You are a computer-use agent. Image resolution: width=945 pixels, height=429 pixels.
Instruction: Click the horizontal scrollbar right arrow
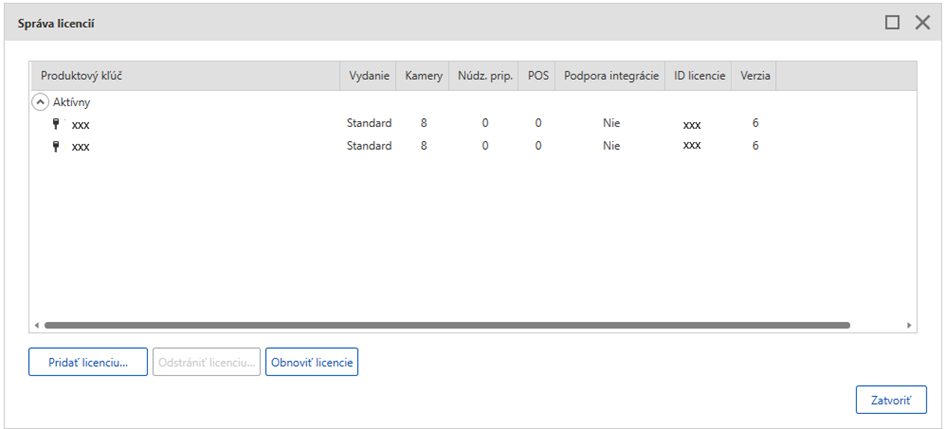point(909,325)
